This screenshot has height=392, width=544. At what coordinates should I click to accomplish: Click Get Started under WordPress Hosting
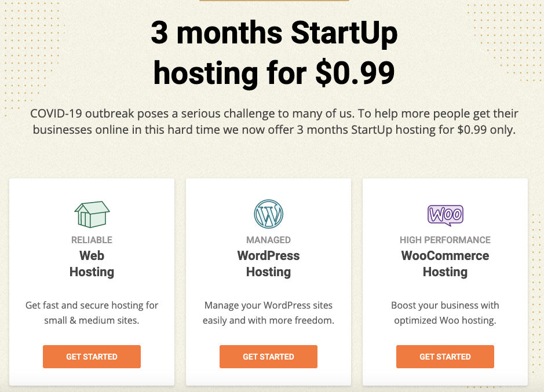tap(269, 357)
